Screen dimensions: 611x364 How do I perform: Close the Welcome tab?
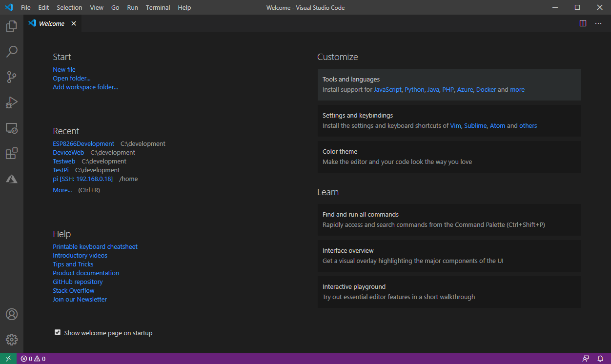point(74,23)
